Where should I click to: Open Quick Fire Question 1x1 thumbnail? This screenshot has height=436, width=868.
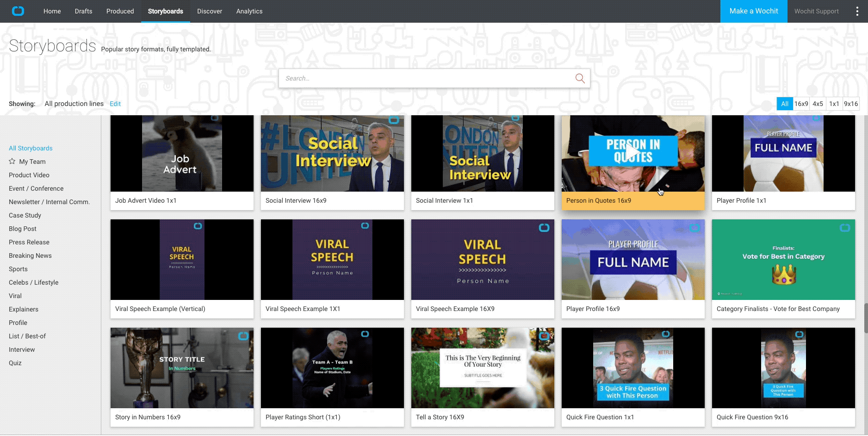click(633, 368)
